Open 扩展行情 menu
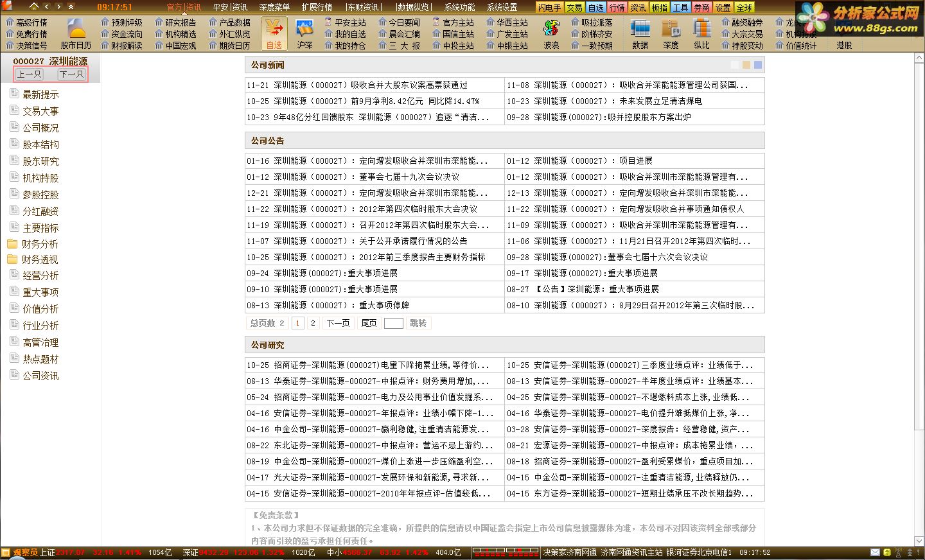Viewport: 925px width, 560px height. [317, 7]
